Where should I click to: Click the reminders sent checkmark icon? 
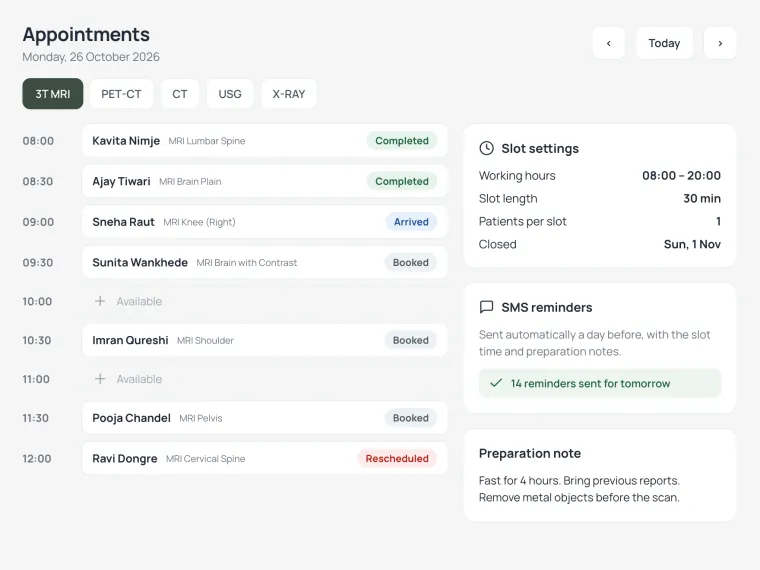coord(496,383)
